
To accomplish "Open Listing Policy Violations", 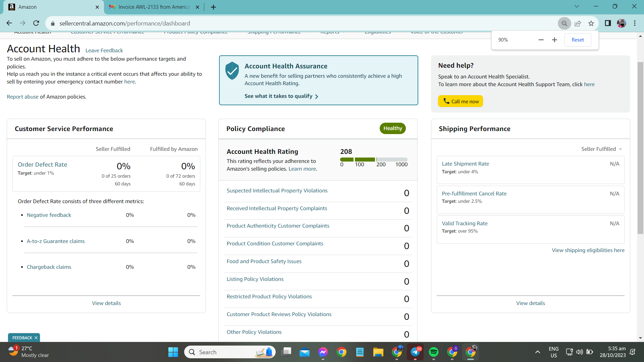I will pyautogui.click(x=255, y=279).
